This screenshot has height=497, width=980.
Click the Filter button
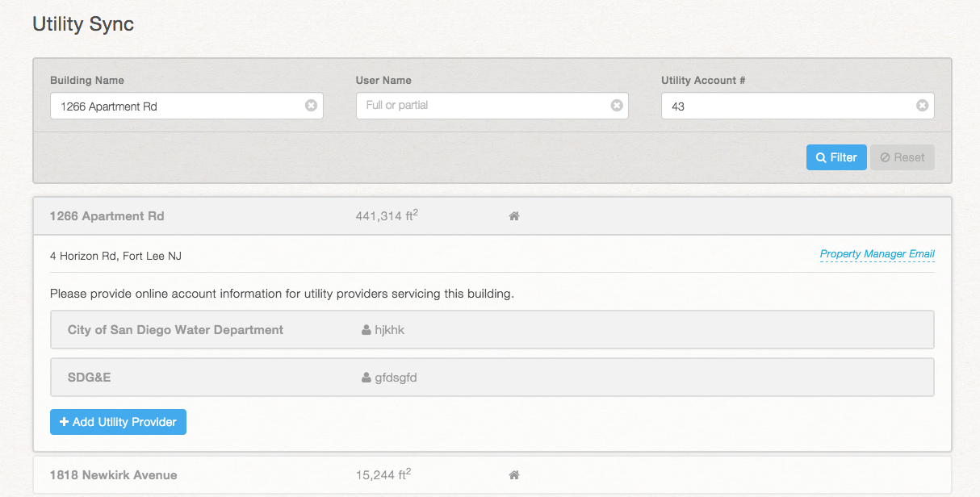pos(836,157)
